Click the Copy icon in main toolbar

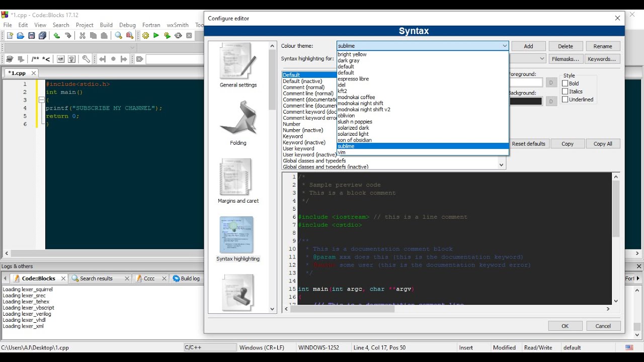[x=94, y=36]
